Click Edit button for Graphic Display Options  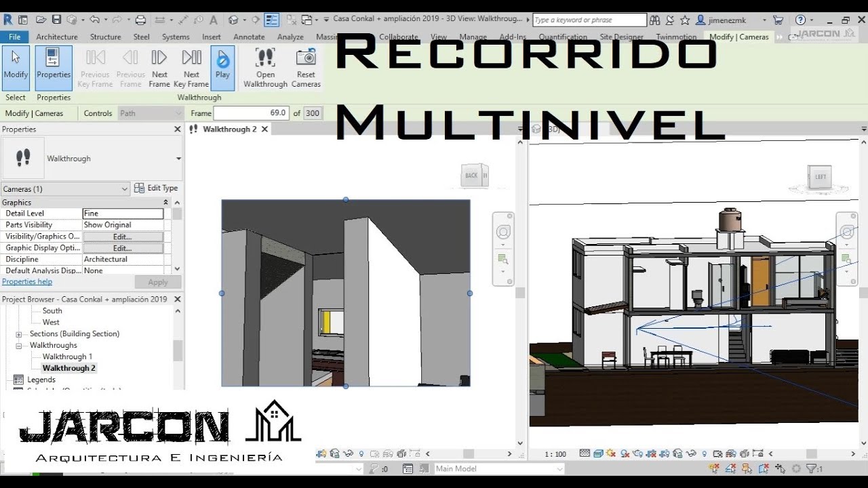[x=123, y=248]
